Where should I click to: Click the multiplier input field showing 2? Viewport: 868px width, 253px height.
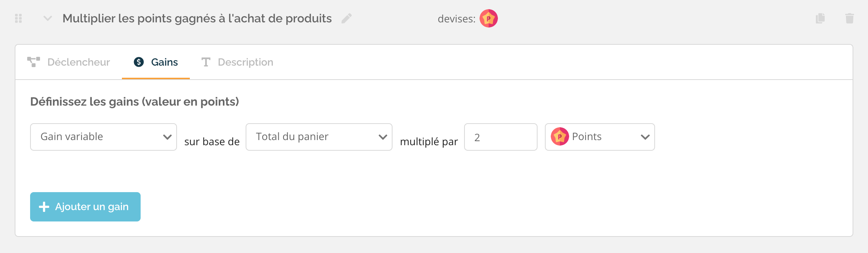coord(501,137)
